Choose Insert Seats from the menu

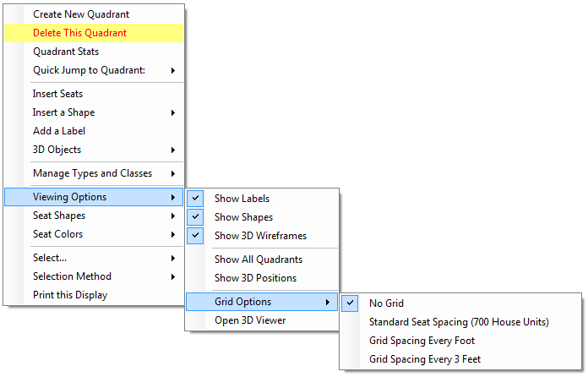click(57, 94)
